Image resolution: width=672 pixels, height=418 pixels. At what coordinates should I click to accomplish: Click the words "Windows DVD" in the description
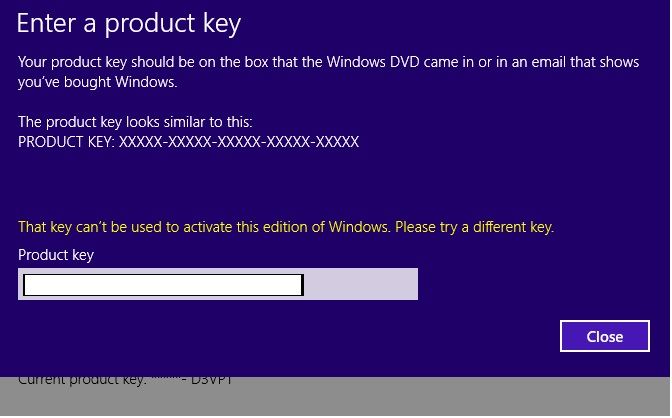[x=372, y=62]
